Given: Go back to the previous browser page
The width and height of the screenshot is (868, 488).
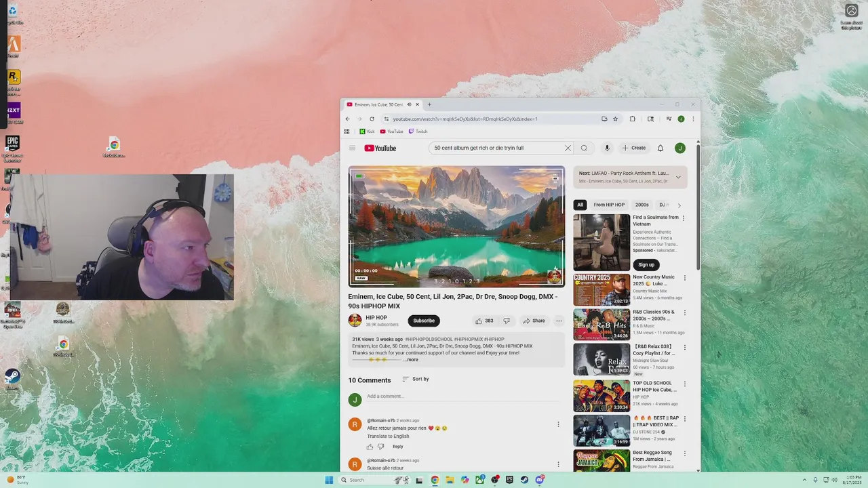Looking at the screenshot, I should coord(348,119).
